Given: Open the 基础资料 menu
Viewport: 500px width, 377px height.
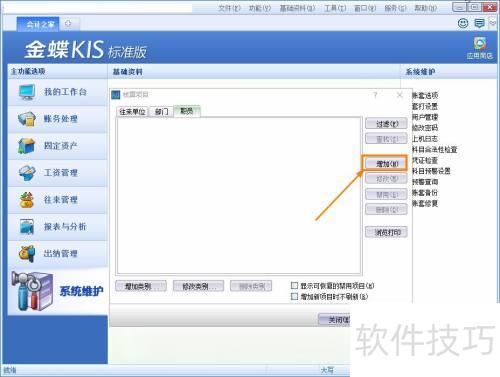Looking at the screenshot, I should click(297, 8).
